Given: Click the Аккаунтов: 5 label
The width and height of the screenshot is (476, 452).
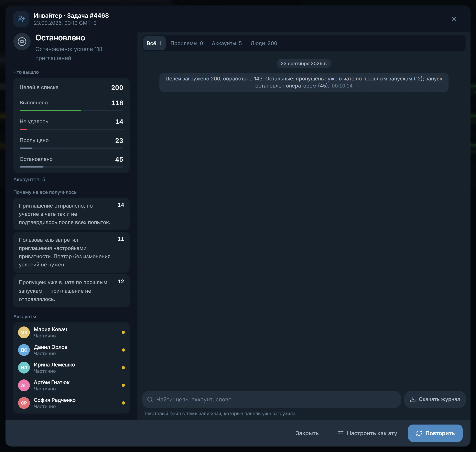Looking at the screenshot, I should pyautogui.click(x=29, y=180).
